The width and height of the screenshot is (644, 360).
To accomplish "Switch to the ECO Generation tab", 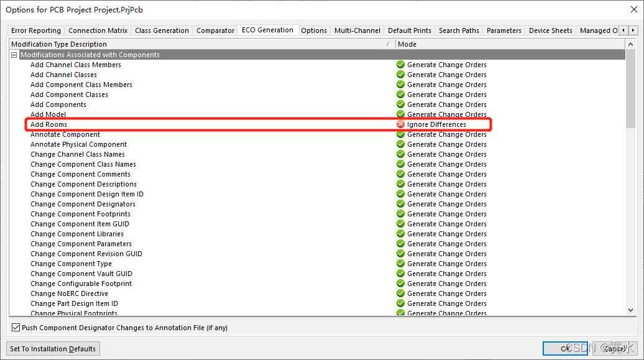I will pos(267,30).
